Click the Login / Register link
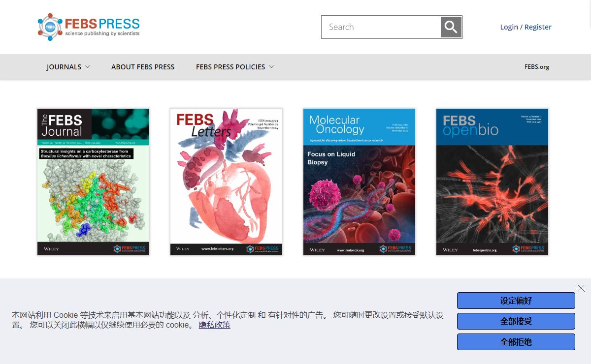 (x=525, y=27)
